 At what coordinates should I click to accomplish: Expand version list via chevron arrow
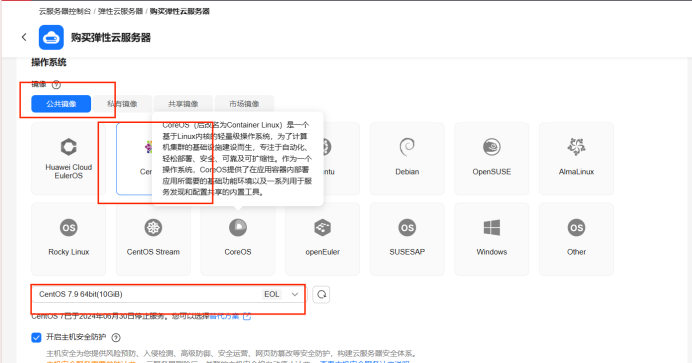point(295,294)
